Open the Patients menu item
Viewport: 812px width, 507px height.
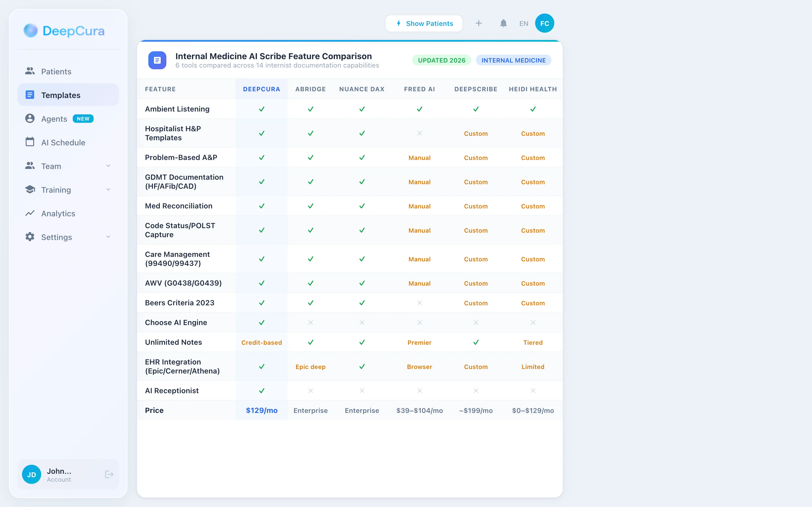coord(56,72)
